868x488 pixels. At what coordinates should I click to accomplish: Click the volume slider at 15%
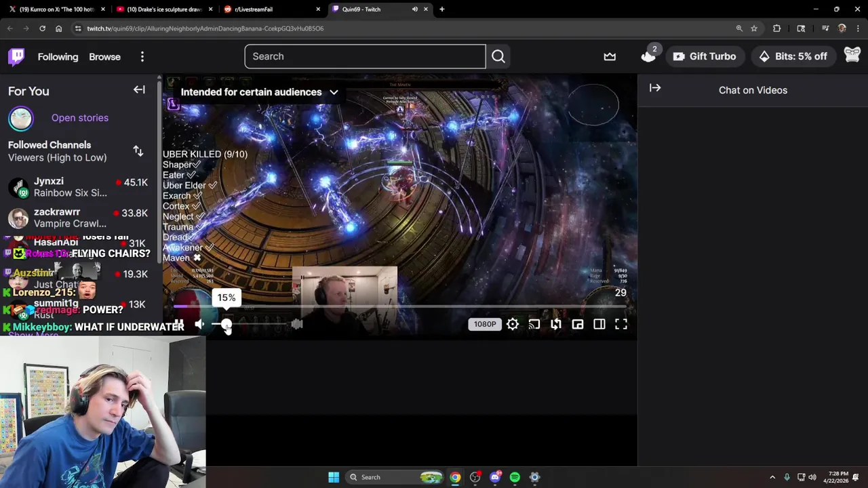tap(226, 325)
